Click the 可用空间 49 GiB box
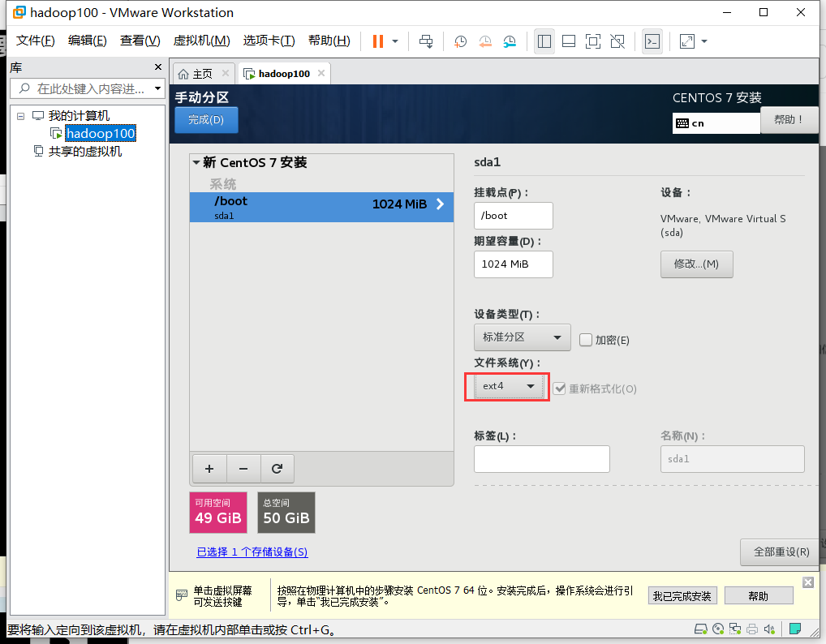The image size is (826, 644). pyautogui.click(x=218, y=513)
